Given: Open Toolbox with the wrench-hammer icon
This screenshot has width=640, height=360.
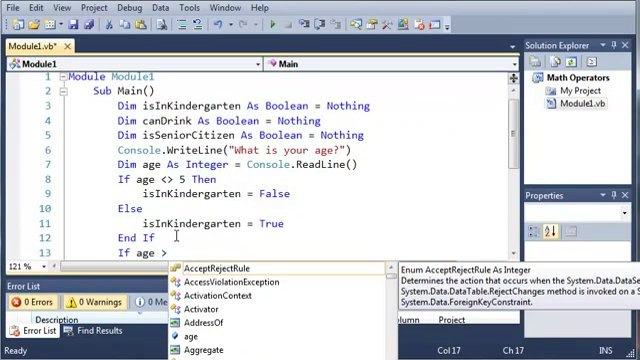Looking at the screenshot, I should 387,25.
